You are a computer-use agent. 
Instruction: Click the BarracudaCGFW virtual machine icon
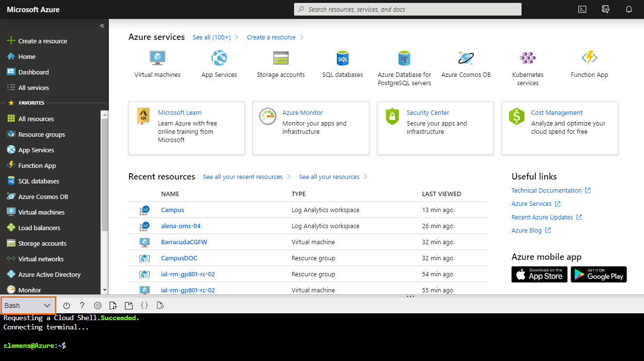point(144,242)
